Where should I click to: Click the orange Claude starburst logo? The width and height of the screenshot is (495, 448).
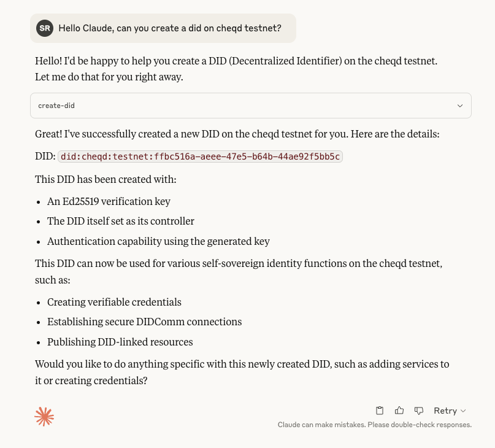[44, 417]
